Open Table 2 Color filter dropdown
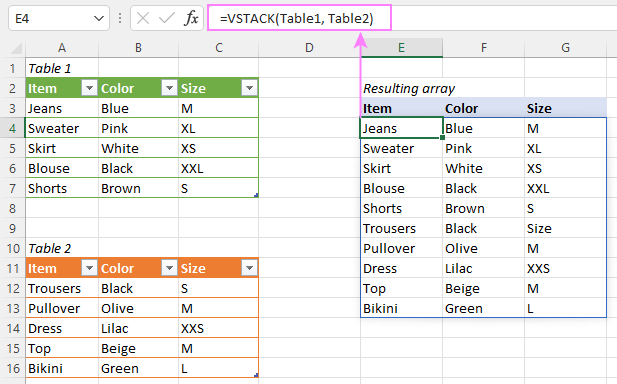This screenshot has height=384, width=617. coord(169,268)
